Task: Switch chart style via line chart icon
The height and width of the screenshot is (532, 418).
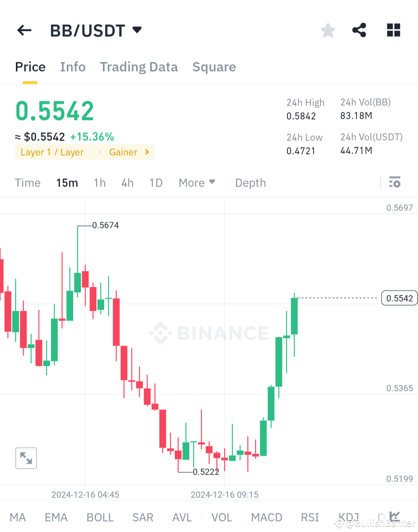Action: pyautogui.click(x=394, y=516)
